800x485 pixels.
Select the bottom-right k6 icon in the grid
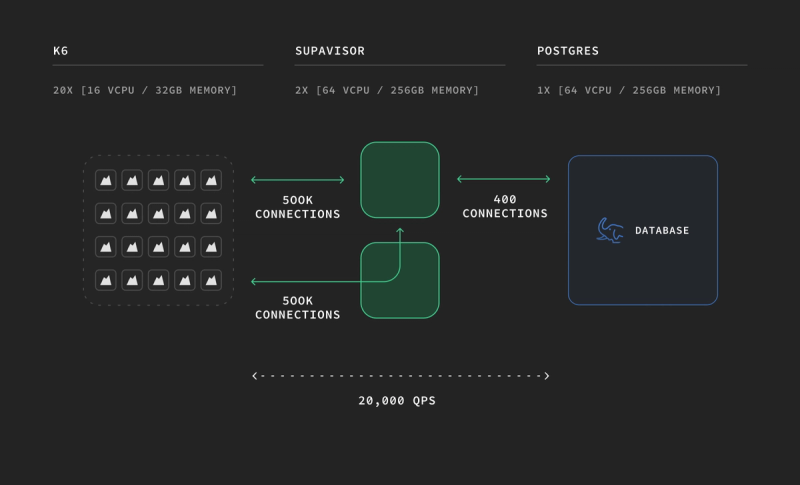[x=211, y=280]
